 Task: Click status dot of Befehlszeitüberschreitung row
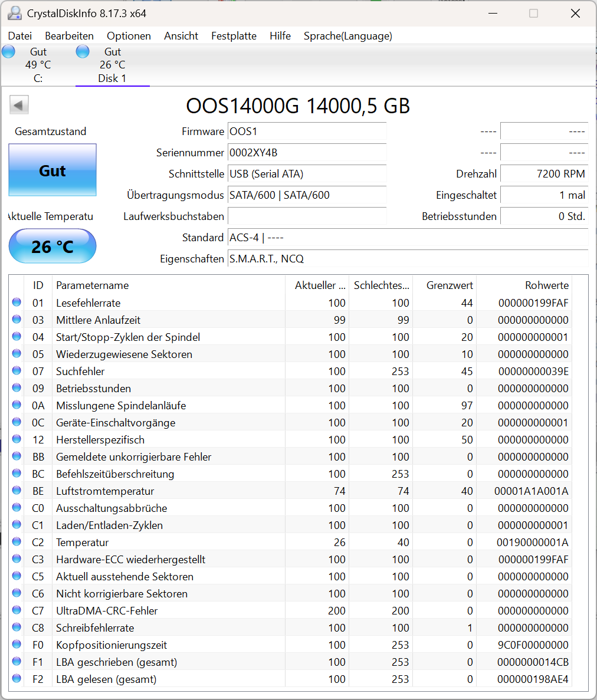[x=17, y=473]
